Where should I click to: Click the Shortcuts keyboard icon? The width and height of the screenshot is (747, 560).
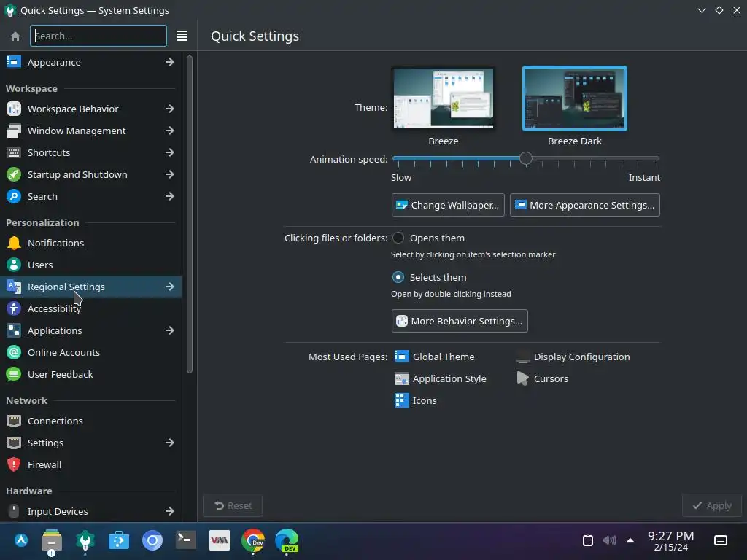(x=14, y=152)
